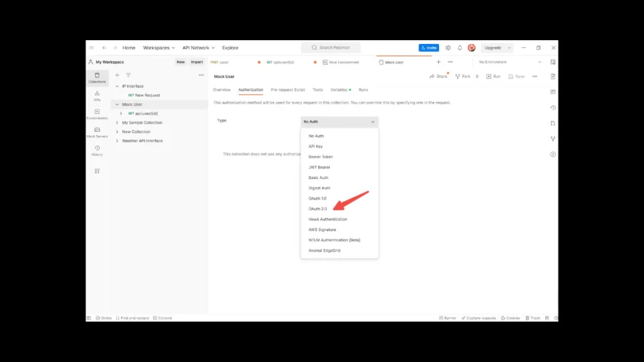Select Basic Auth authorization option
Viewport: 644px width, 362px height.
[x=318, y=177]
